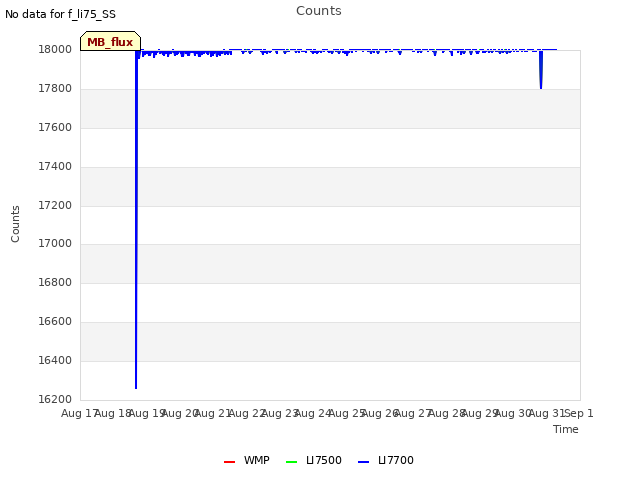640x480 pixels.
Task: Click the 16800 y-axis tick label
Action: click(x=55, y=282)
